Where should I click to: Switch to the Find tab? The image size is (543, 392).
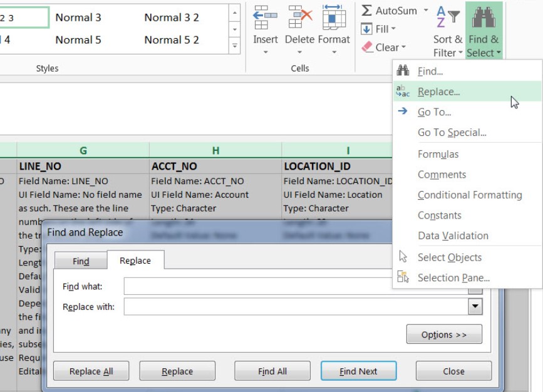(x=81, y=261)
